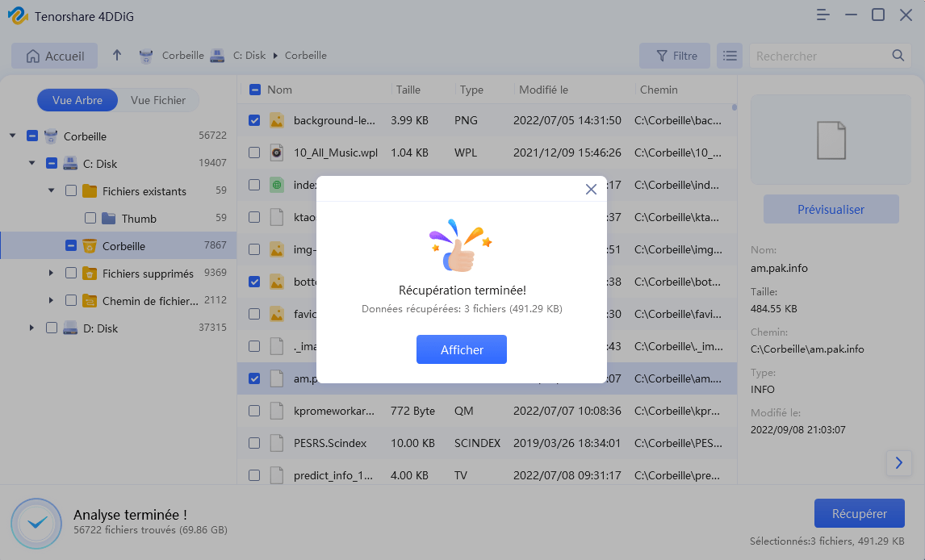925x560 pixels.
Task: Expand the Chemin de fichier node
Action: (x=52, y=301)
